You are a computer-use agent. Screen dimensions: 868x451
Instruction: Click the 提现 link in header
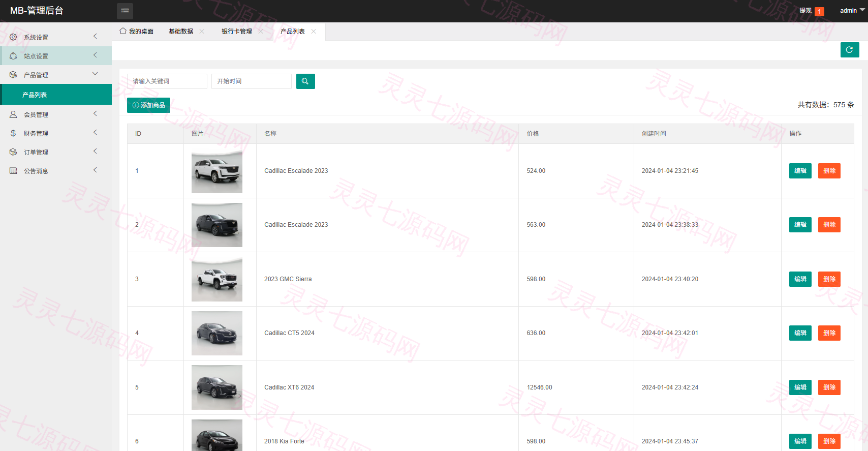805,11
